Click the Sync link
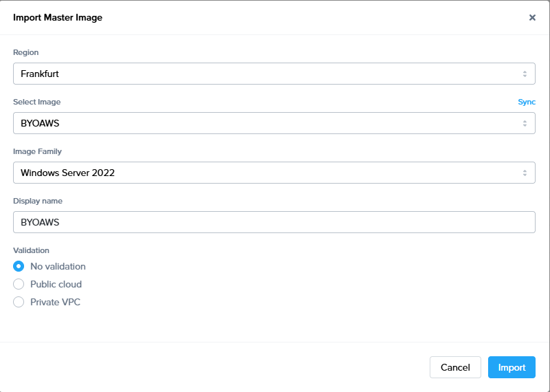 pyautogui.click(x=526, y=102)
